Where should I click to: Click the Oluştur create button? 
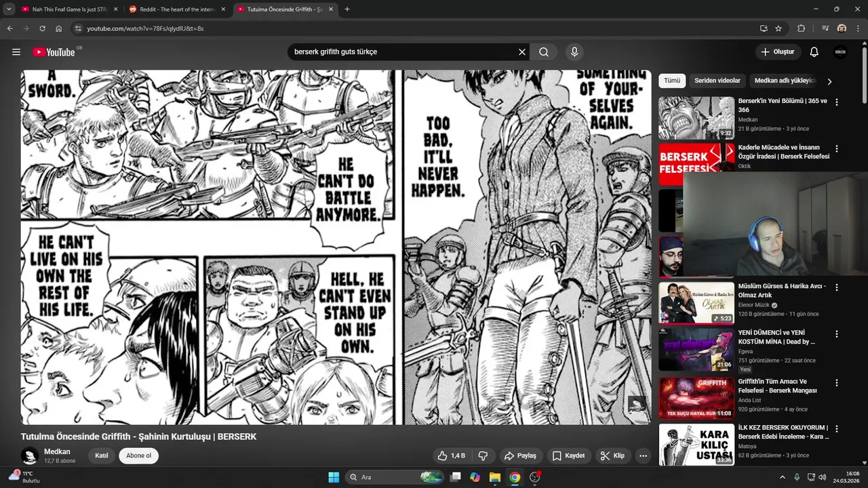pos(778,52)
